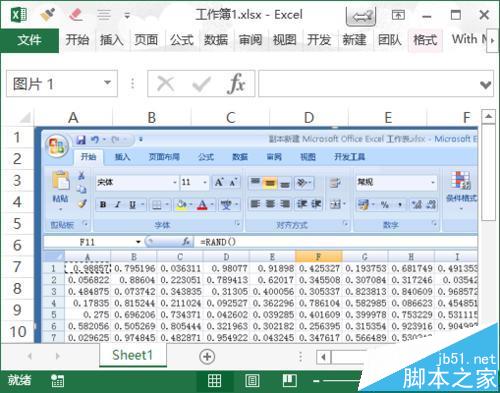Open Excel Help via the question mark icon
The image size is (500, 393).
click(x=361, y=16)
